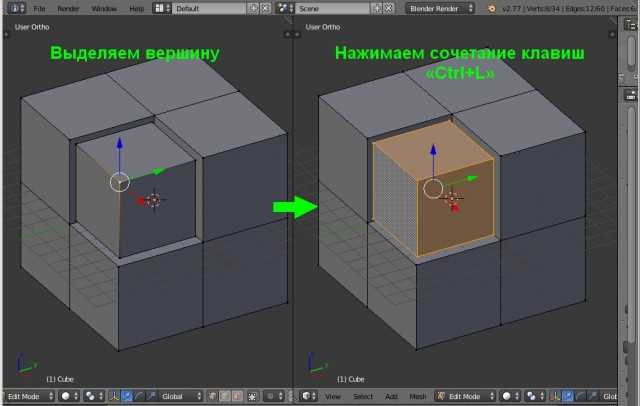Open the Global orientation dropdown in left viewport
This screenshot has height=406, width=640.
(180, 396)
